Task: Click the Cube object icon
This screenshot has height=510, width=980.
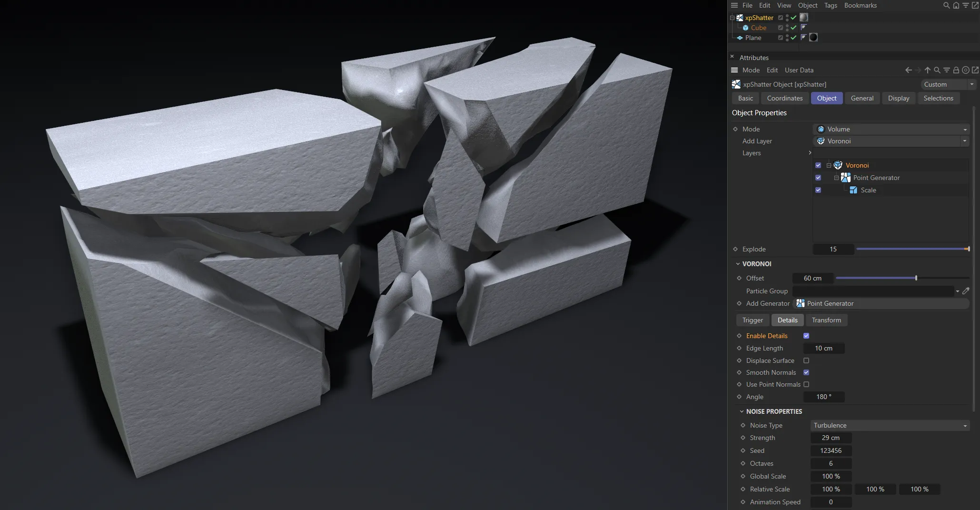Action: tap(745, 28)
